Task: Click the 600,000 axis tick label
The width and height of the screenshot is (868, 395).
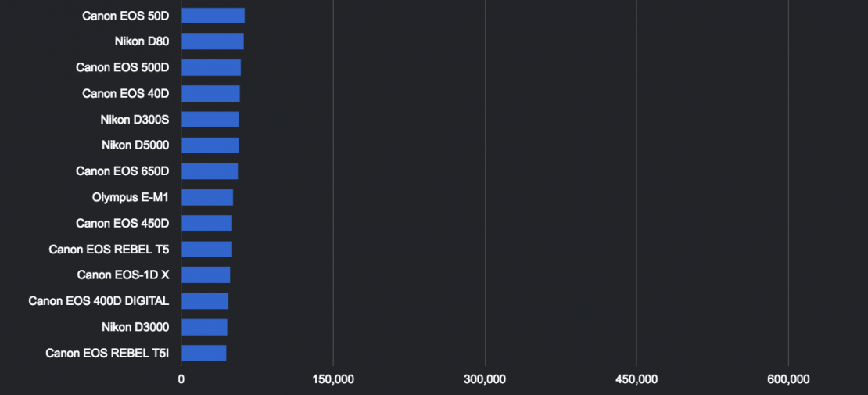Action: tap(788, 379)
